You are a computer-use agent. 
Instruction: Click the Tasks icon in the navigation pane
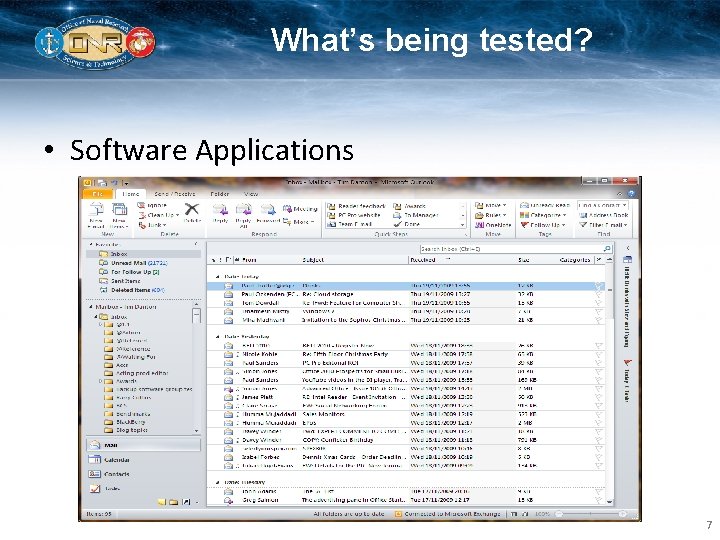(95, 489)
